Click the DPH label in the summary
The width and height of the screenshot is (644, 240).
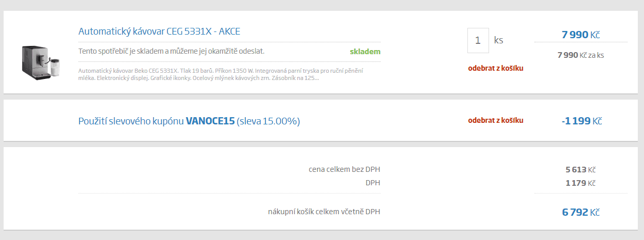pos(372,183)
